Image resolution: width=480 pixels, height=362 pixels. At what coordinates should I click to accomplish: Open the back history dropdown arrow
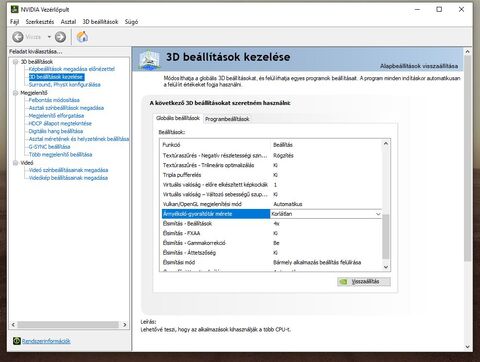tap(49, 37)
